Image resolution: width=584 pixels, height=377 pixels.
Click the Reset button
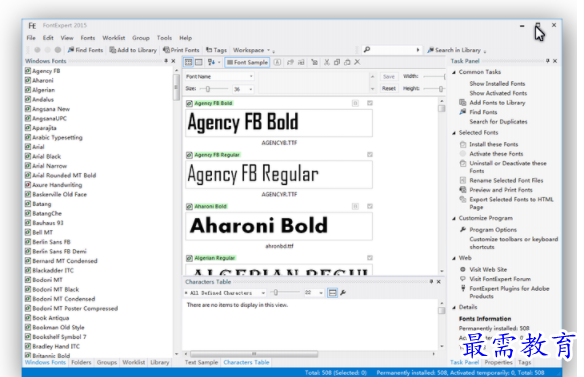[389, 89]
